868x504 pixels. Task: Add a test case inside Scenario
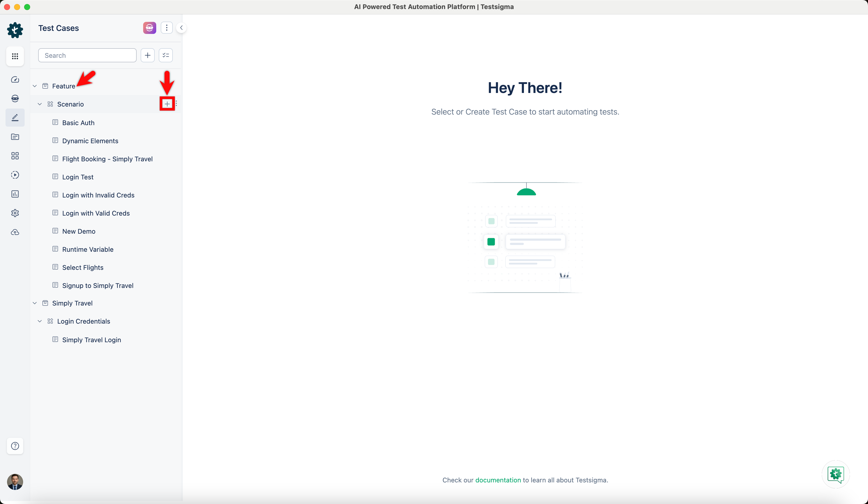pyautogui.click(x=167, y=103)
